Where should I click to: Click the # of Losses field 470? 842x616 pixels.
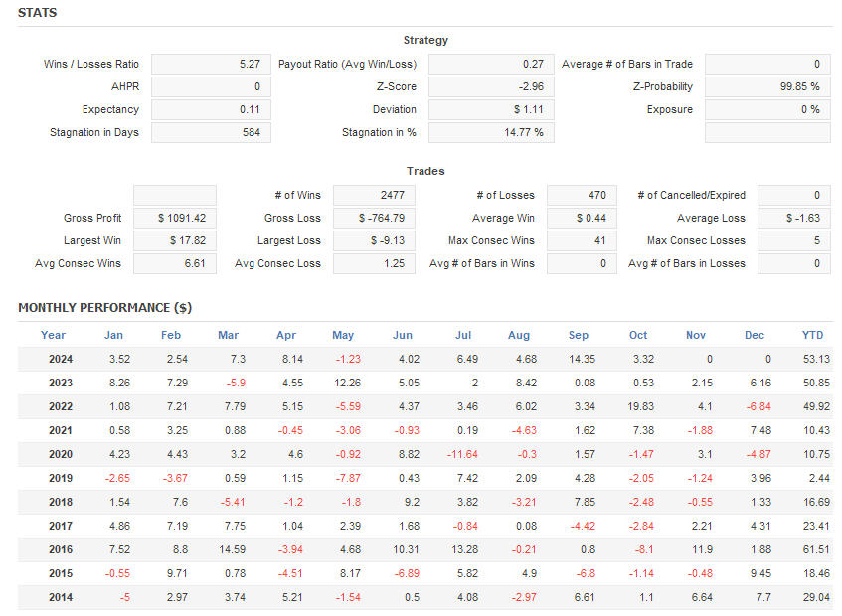click(x=582, y=196)
